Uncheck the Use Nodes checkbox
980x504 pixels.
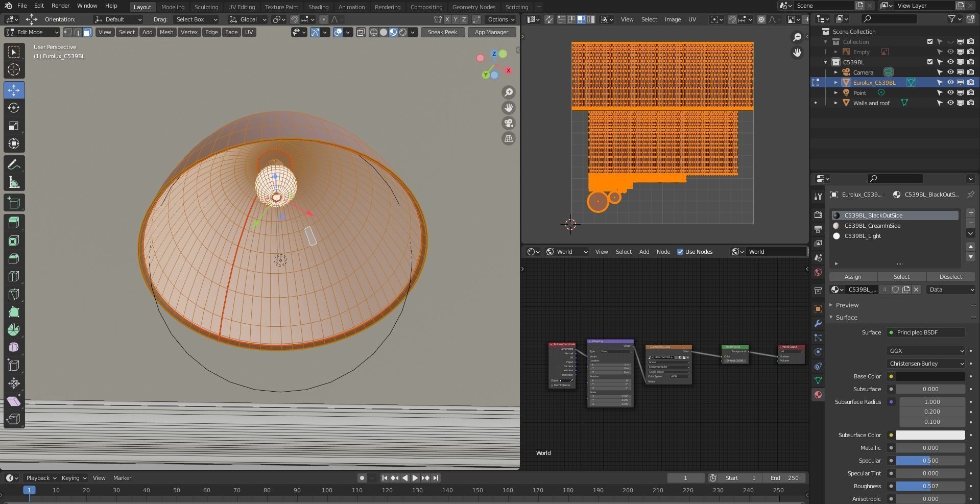pyautogui.click(x=680, y=252)
